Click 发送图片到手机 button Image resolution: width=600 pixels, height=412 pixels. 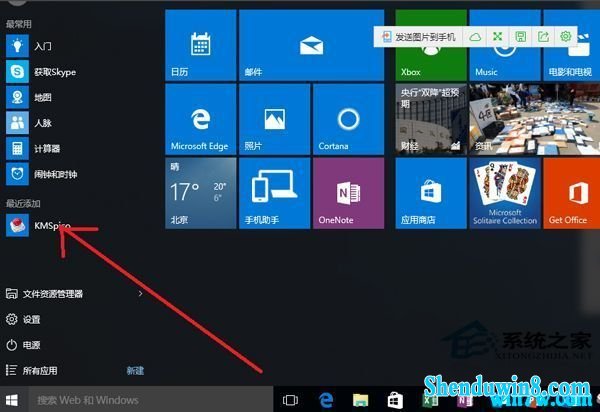point(419,37)
